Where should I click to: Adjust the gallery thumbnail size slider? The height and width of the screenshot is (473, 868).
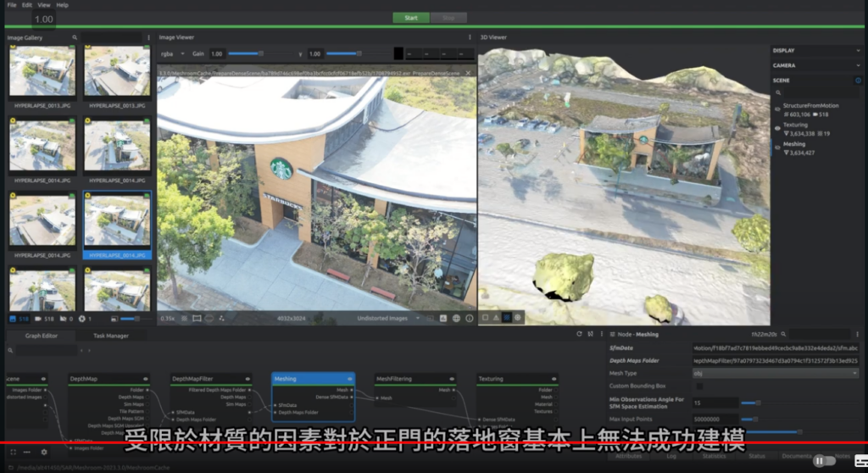(136, 319)
